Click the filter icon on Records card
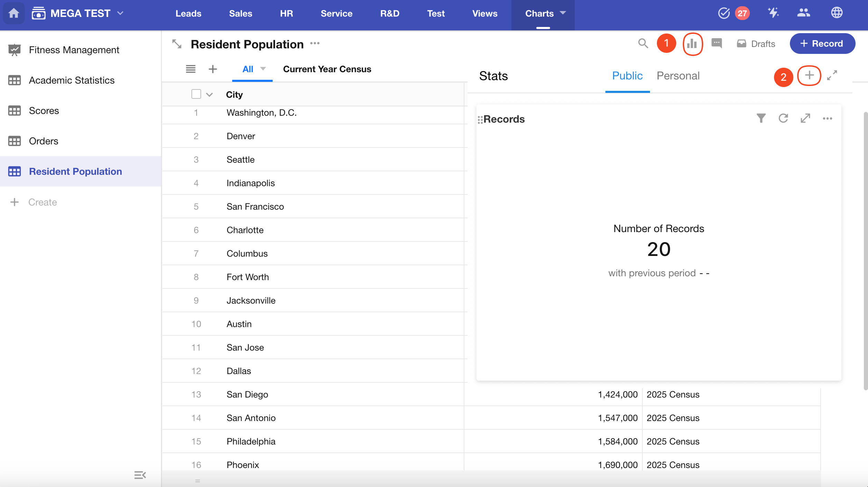 point(761,118)
